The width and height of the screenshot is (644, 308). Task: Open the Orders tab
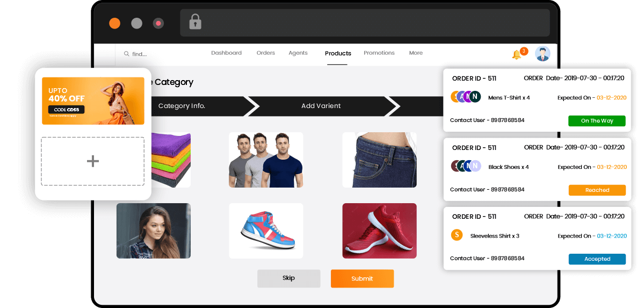pos(266,53)
